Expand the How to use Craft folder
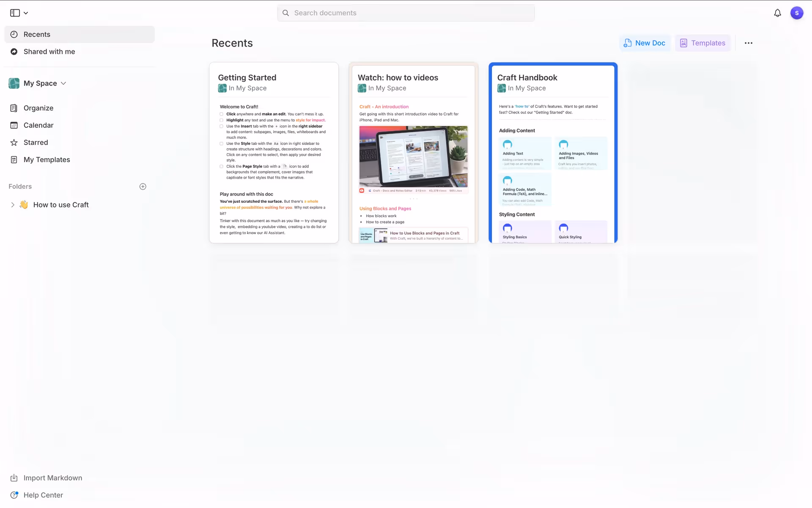This screenshot has height=508, width=812. pos(13,205)
